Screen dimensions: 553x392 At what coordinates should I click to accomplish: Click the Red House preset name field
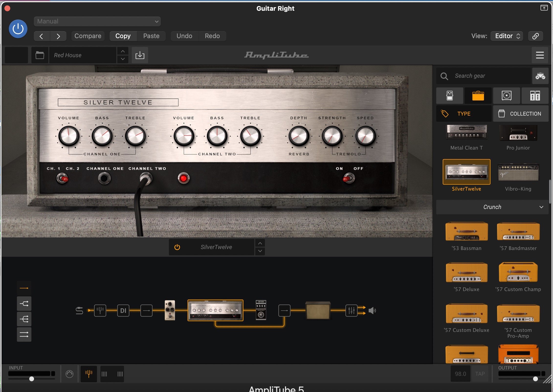(83, 55)
